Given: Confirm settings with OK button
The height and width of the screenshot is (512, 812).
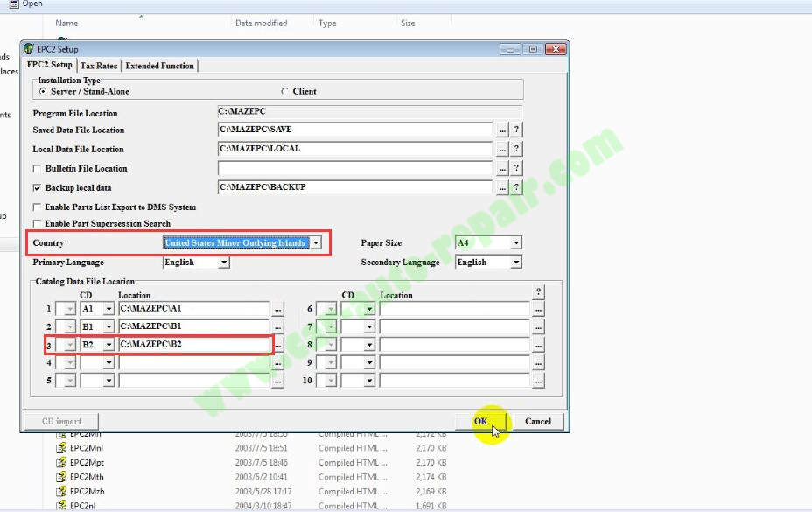Looking at the screenshot, I should pos(480,421).
